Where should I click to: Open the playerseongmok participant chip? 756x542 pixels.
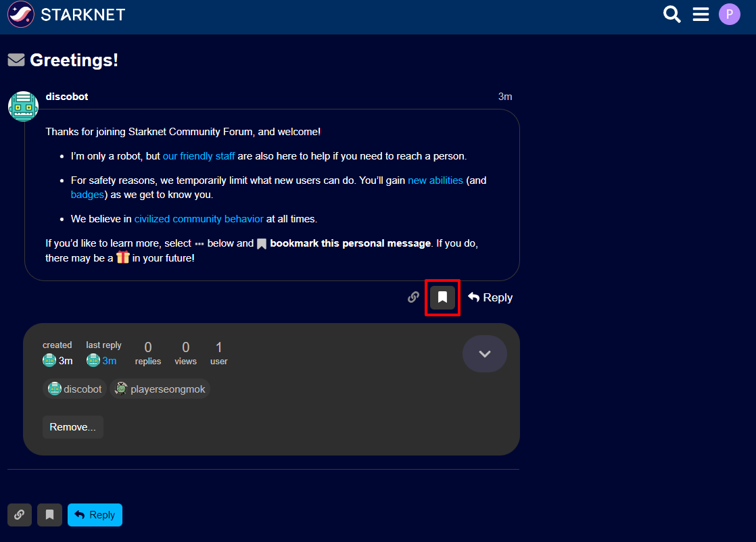pos(160,389)
